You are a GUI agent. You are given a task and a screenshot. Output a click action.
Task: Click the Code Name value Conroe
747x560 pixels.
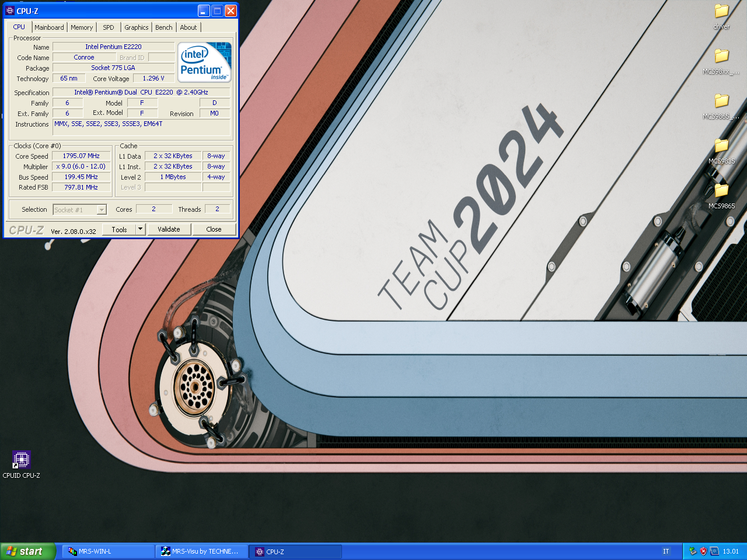(x=84, y=57)
